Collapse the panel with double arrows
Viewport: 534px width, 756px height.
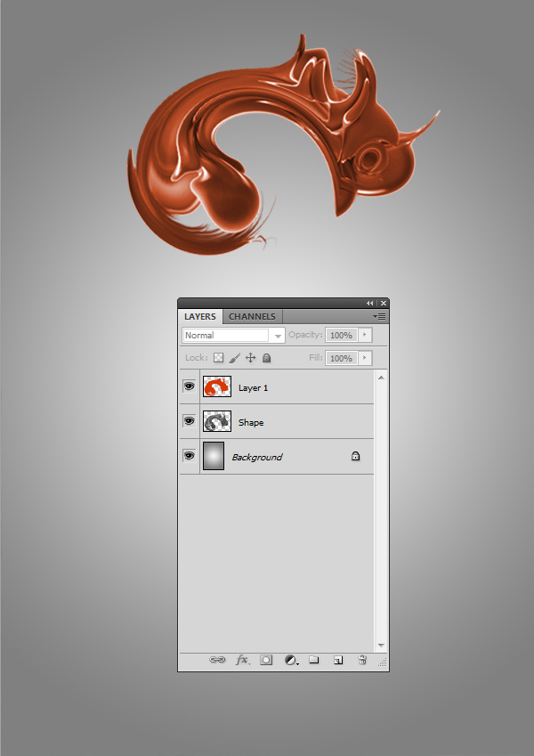370,304
